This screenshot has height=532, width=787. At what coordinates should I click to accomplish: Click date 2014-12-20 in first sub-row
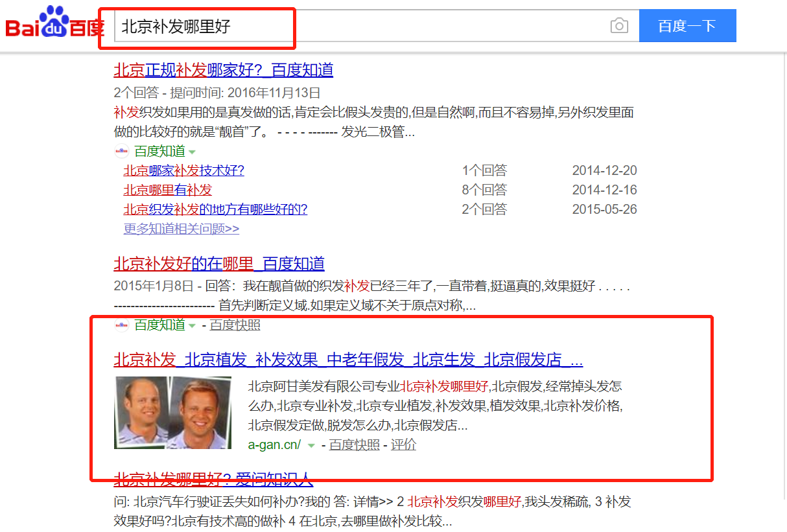604,170
